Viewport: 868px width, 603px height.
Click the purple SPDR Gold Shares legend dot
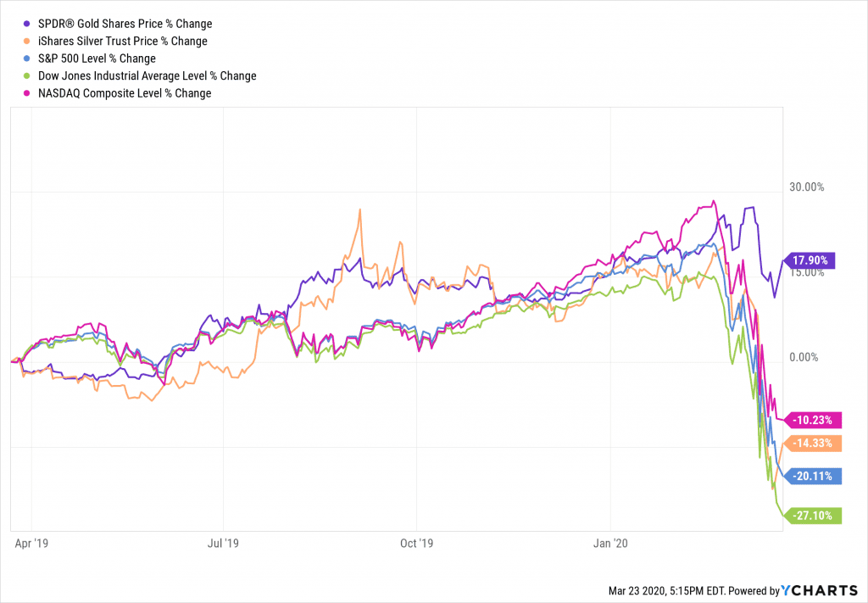tap(30, 24)
